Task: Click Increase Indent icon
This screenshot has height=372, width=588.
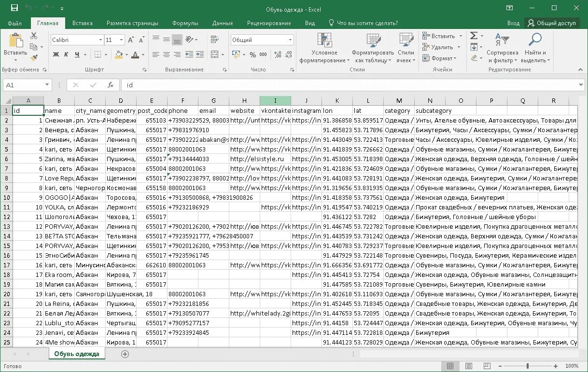Action: (200, 55)
